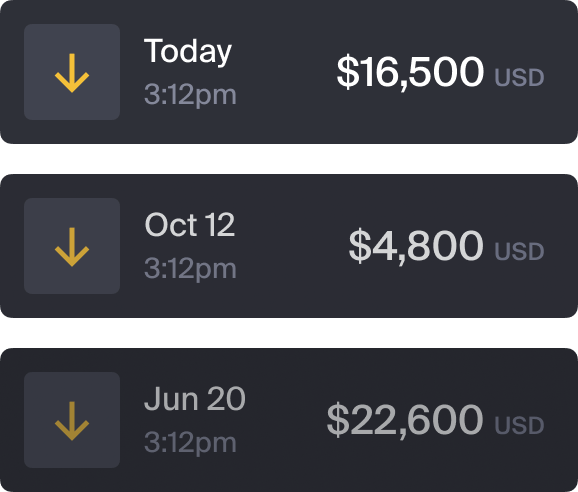
Task: Open the Today transaction card
Action: click(289, 72)
